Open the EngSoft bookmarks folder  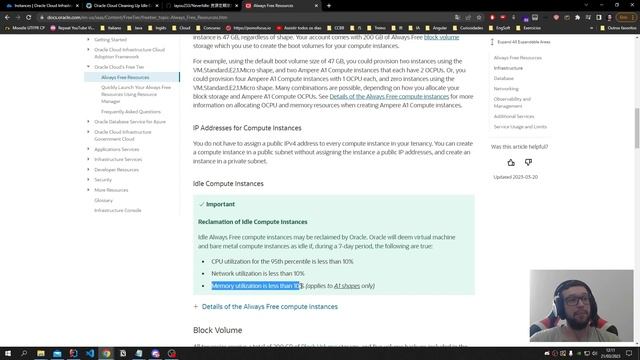click(x=499, y=28)
